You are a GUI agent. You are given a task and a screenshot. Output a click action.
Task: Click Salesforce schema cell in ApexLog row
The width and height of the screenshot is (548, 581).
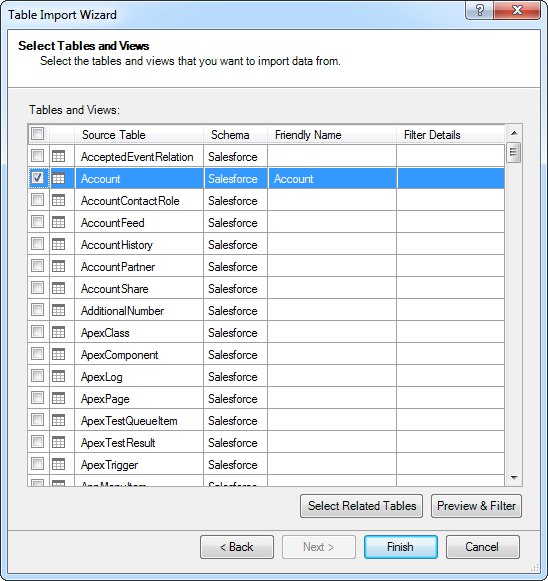pos(235,376)
